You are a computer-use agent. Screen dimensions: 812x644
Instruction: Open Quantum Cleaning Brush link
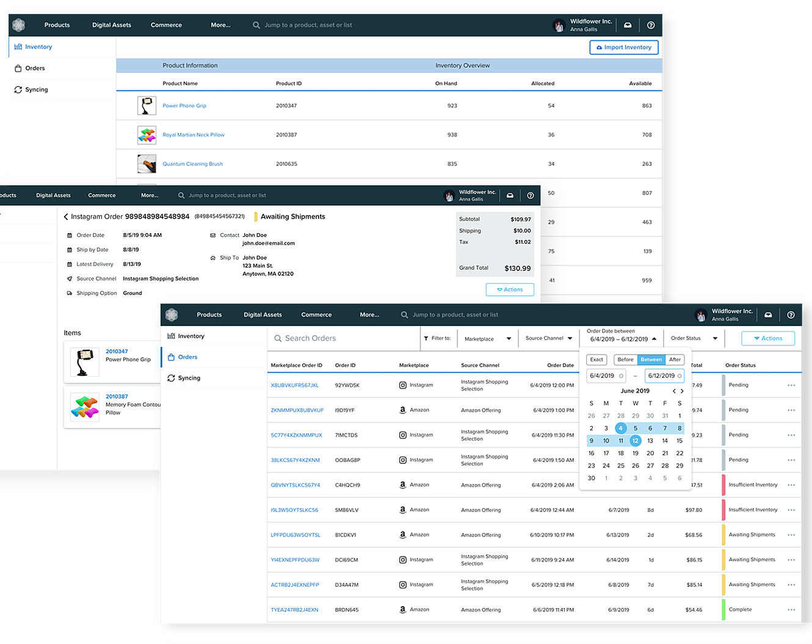coord(192,164)
